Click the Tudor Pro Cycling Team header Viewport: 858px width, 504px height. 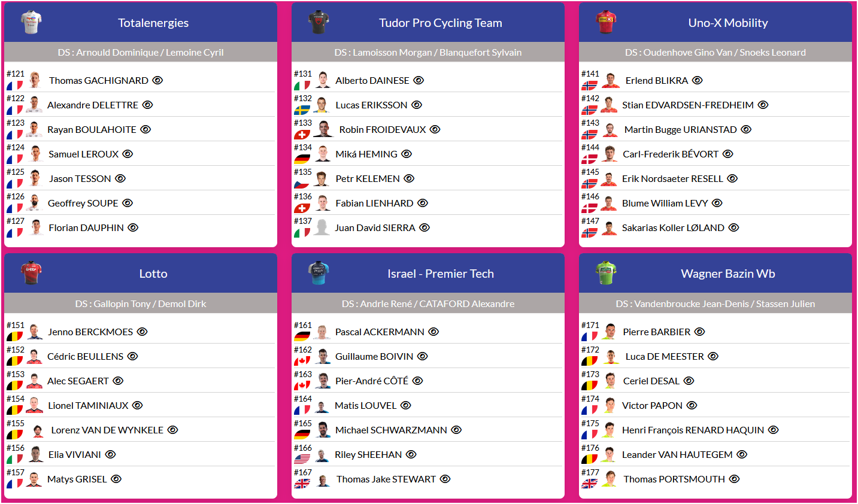tap(440, 23)
